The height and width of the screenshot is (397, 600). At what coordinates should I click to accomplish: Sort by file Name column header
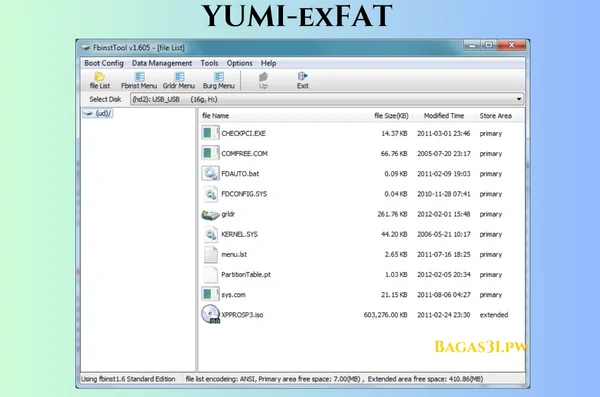point(215,116)
